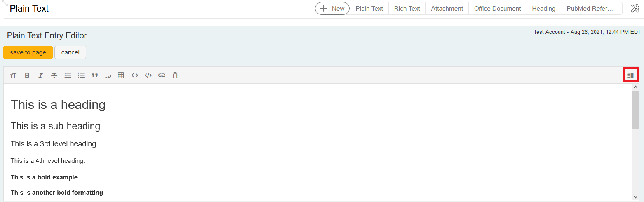Select the Office Document entry tab
The width and height of the screenshot is (644, 202).
click(x=497, y=8)
